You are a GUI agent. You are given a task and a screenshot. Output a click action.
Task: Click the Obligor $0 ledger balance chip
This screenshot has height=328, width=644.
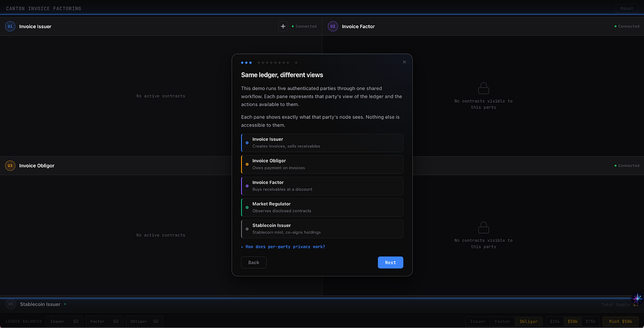coord(145,321)
